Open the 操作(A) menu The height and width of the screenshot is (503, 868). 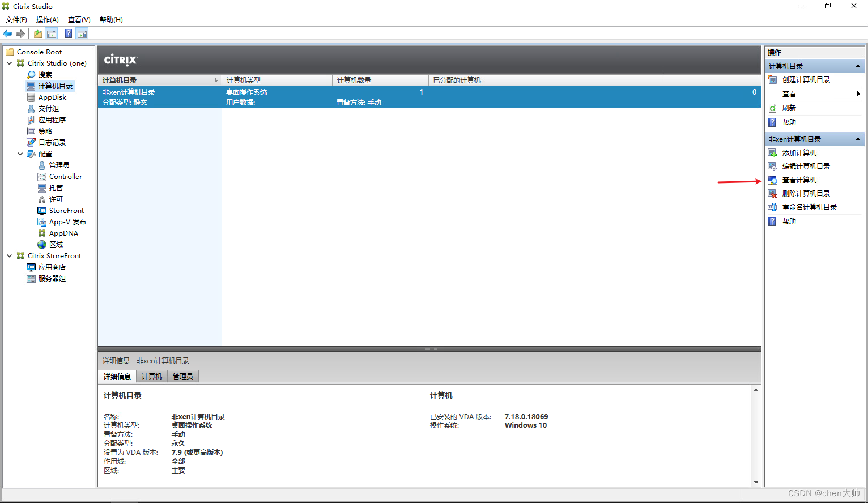coord(48,20)
